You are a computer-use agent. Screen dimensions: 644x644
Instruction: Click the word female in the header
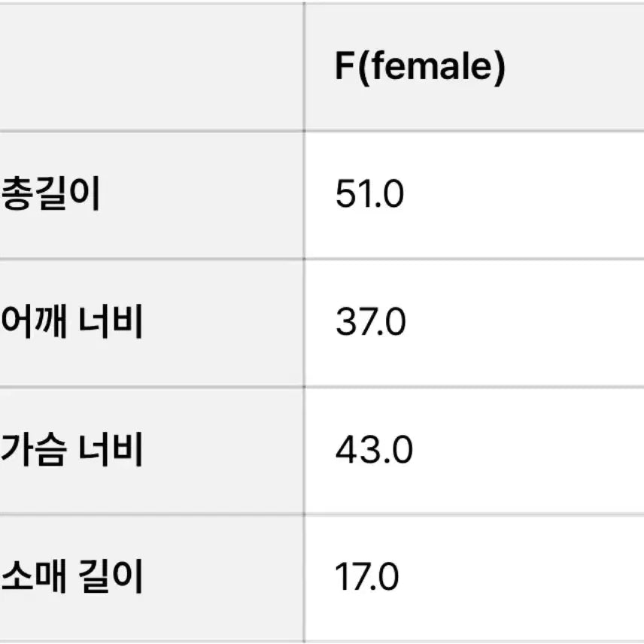coord(427,67)
